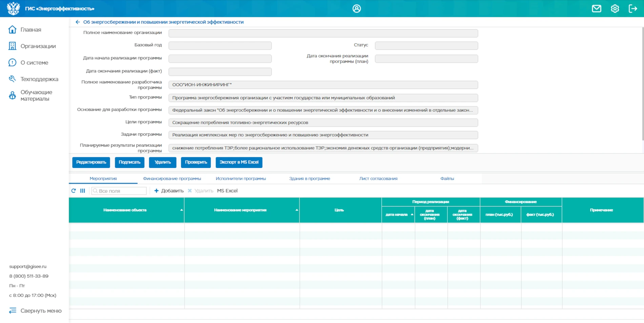The height and width of the screenshot is (323, 644).
Task: Open the Файлы tab
Action: (x=447, y=178)
